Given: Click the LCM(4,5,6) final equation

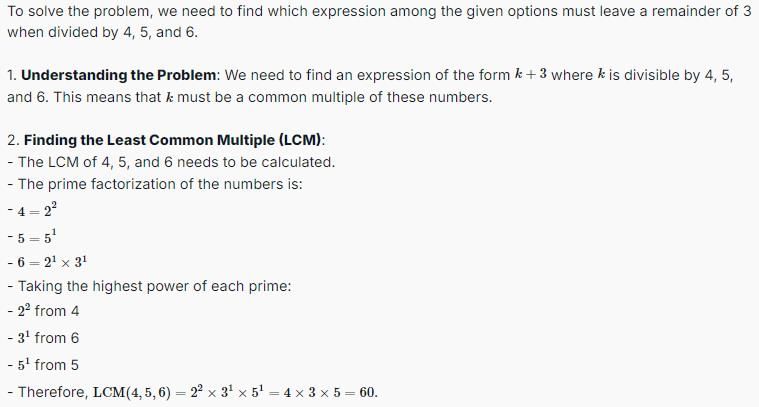Looking at the screenshot, I should 235,392.
